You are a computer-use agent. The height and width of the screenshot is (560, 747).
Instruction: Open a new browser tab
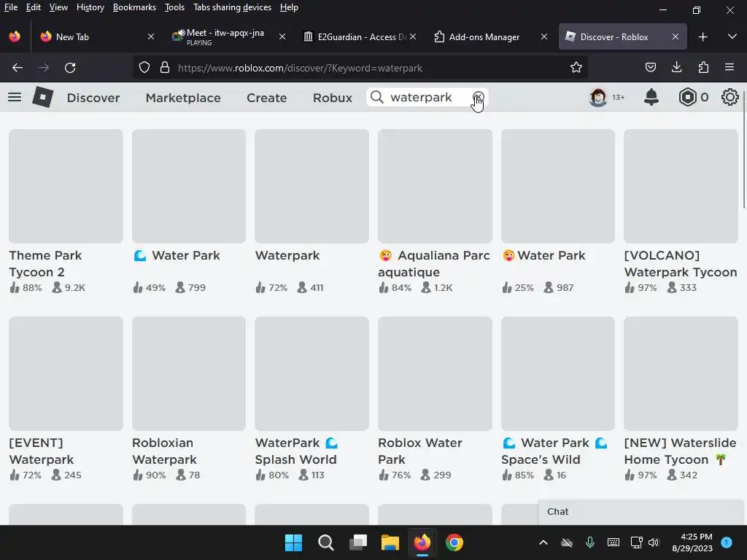703,36
